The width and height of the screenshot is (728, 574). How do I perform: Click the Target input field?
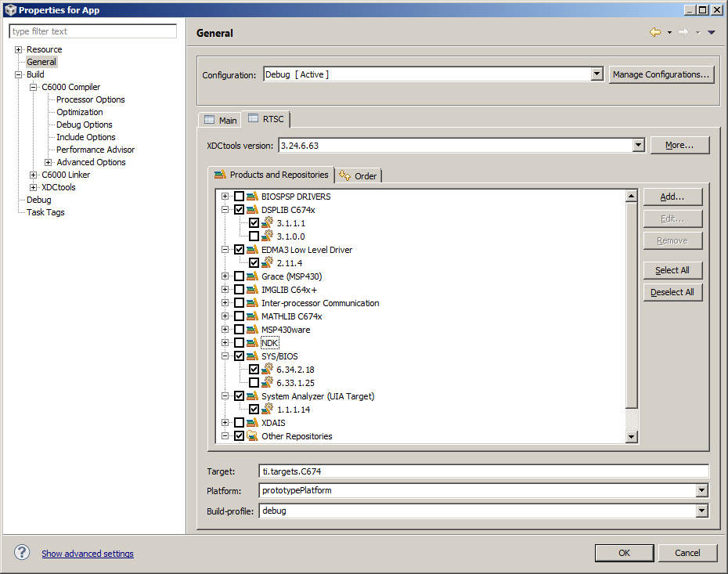[483, 471]
